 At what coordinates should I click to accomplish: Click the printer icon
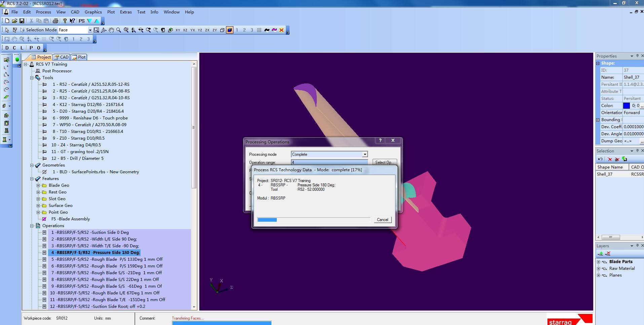click(55, 21)
